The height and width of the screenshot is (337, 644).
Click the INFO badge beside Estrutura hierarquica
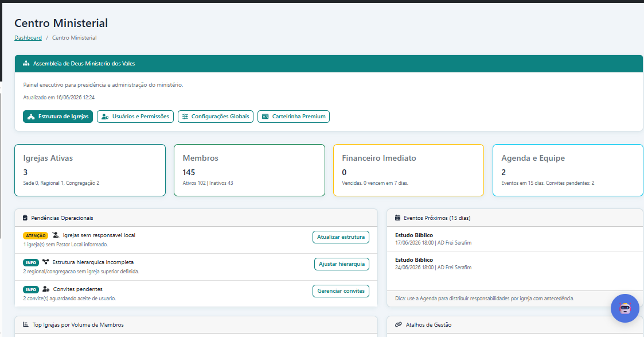click(31, 262)
